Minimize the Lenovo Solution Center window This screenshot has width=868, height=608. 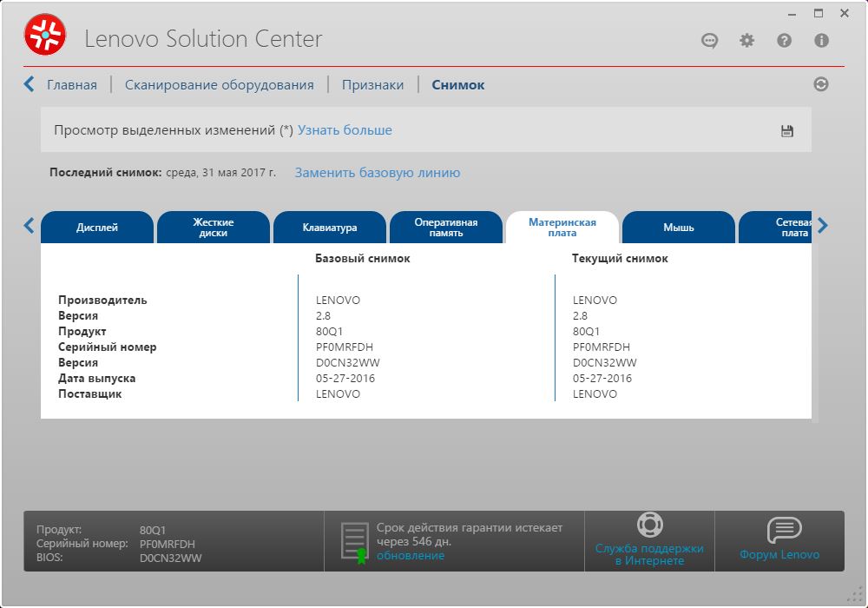792,13
